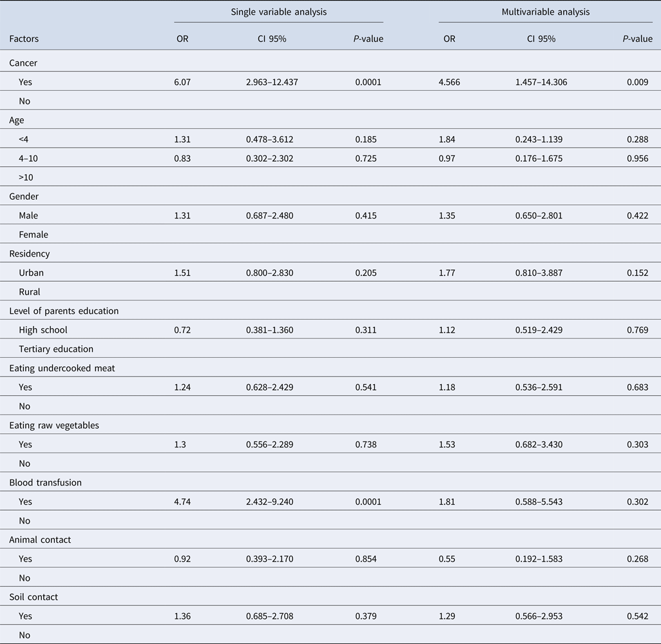Click the "Single variable analysis" column group header
Viewport: 661px width, 644px height.
(278, 12)
